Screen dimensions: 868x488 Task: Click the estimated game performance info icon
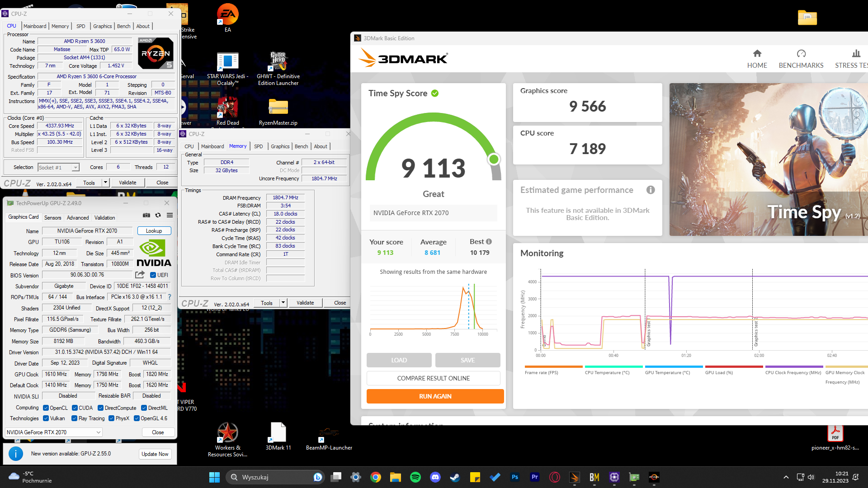pyautogui.click(x=651, y=190)
